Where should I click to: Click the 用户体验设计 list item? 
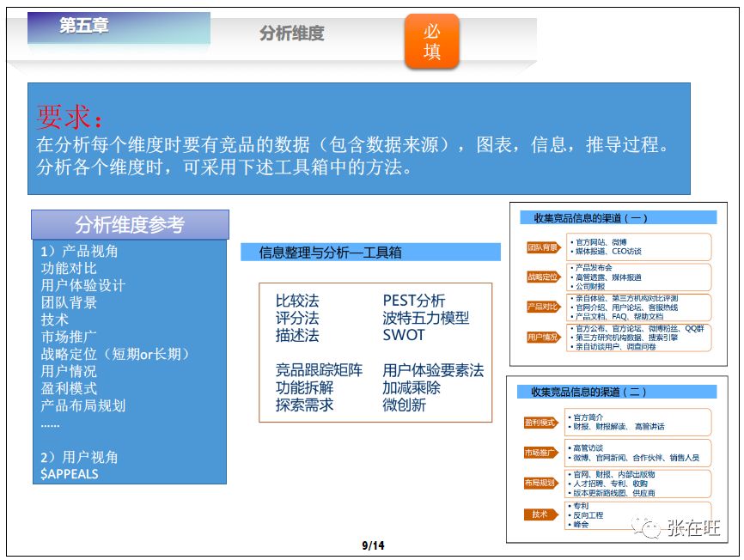tap(83, 285)
